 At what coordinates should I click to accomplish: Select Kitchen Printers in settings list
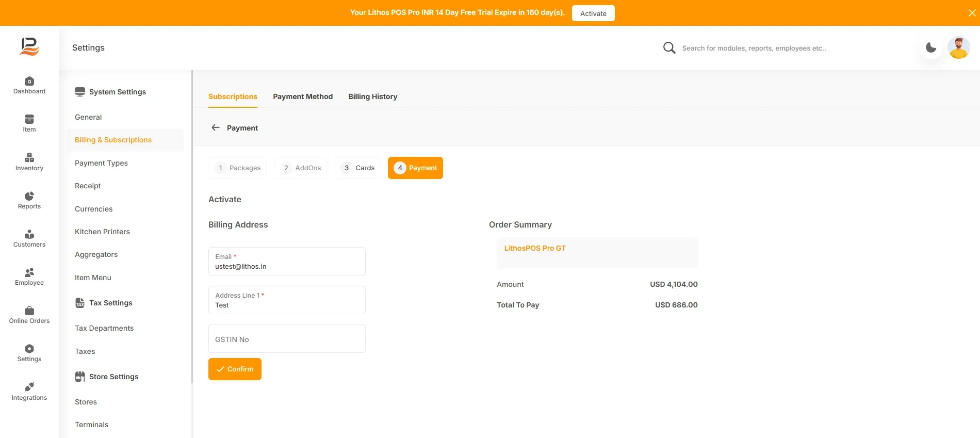[102, 232]
